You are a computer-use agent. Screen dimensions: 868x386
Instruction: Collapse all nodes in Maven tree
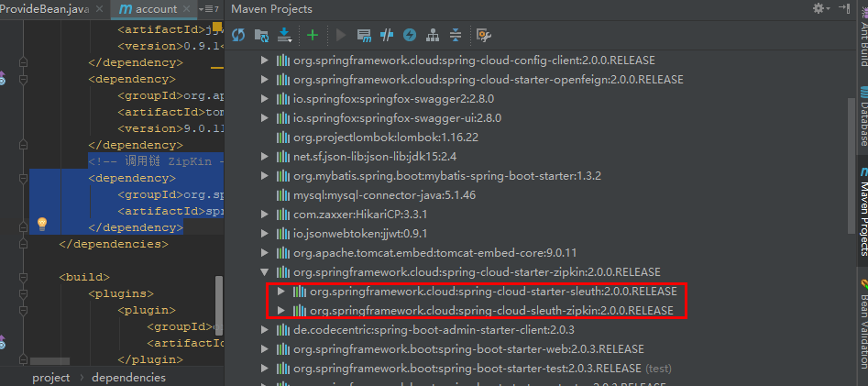(x=455, y=36)
